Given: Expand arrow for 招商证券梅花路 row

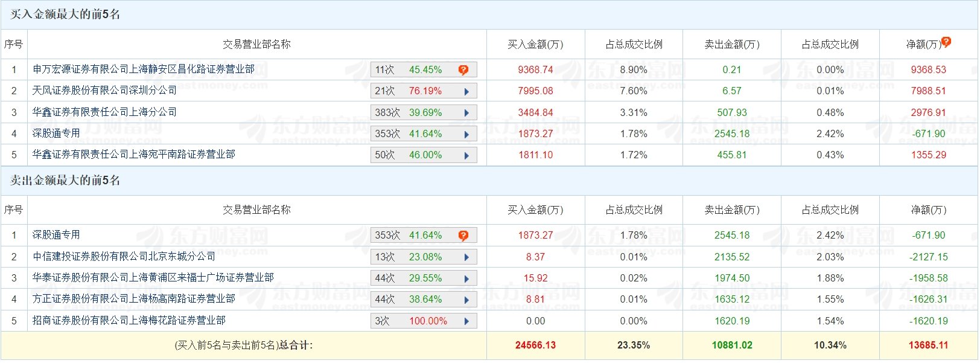Looking at the screenshot, I should click(x=466, y=321).
